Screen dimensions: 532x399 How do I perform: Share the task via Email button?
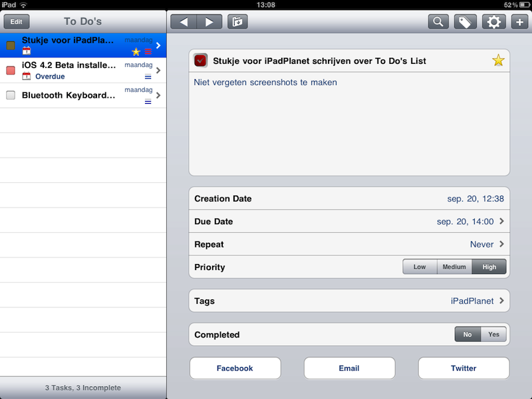[349, 368]
